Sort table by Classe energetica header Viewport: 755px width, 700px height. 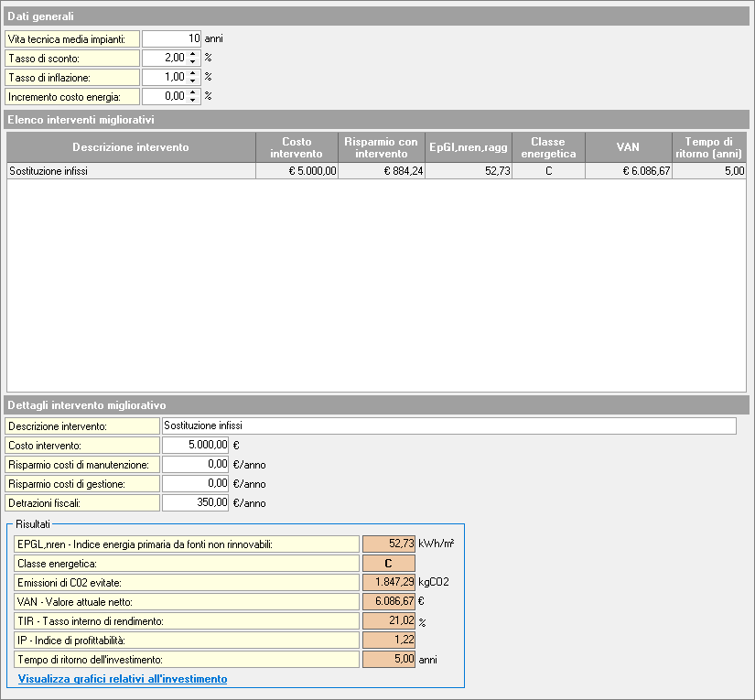(548, 147)
